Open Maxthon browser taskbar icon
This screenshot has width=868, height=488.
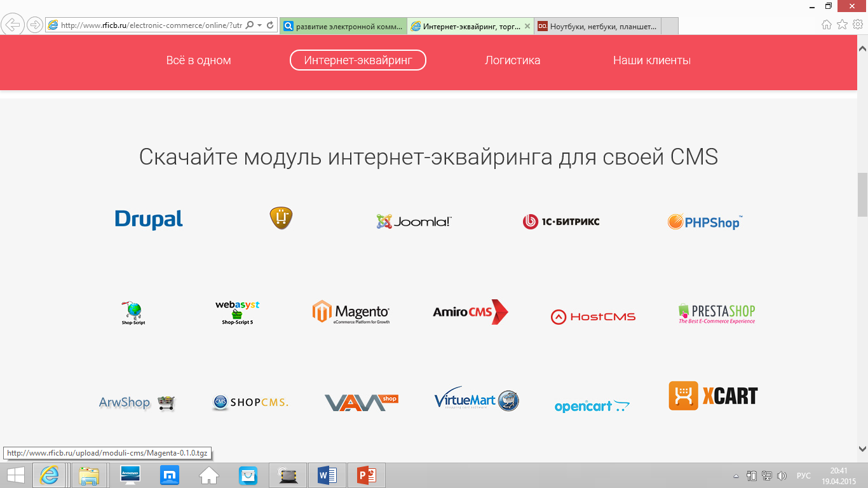[170, 475]
